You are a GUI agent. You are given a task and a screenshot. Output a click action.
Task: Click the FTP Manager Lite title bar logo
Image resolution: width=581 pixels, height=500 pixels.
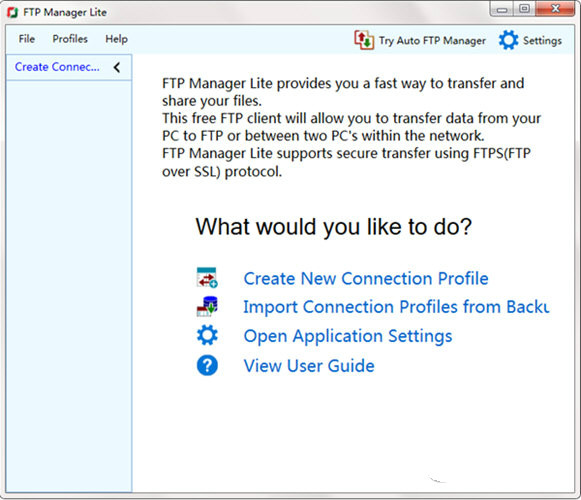tap(13, 13)
